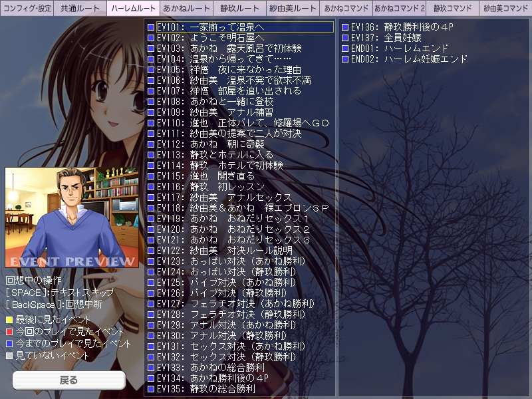
Task: Click the Event Preview thumbnail image
Action: point(72,217)
